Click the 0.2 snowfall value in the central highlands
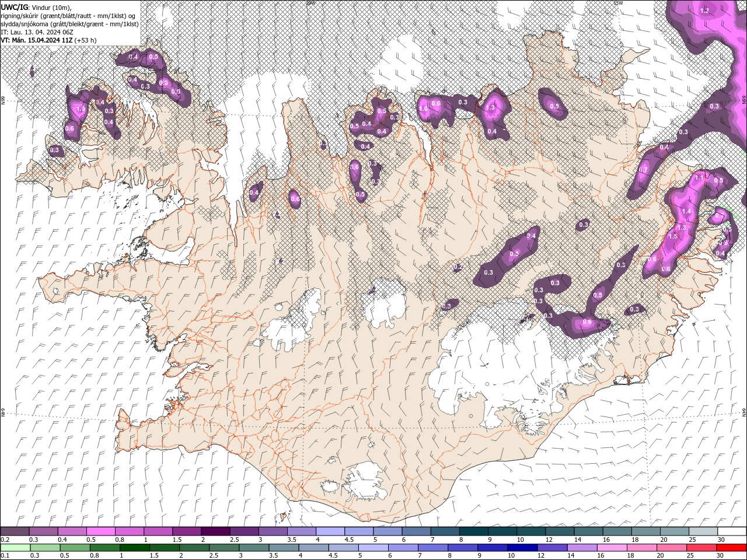Screen dimensions: 747x560 458,267
